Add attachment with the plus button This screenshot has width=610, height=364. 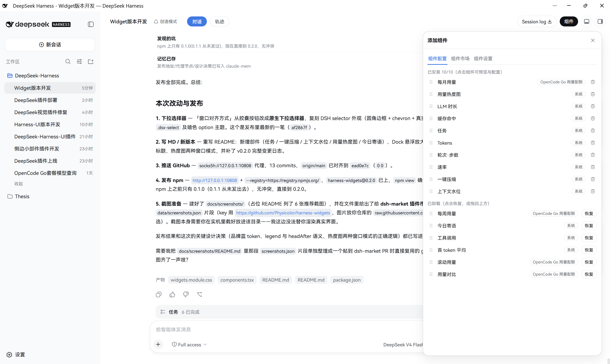[158, 344]
